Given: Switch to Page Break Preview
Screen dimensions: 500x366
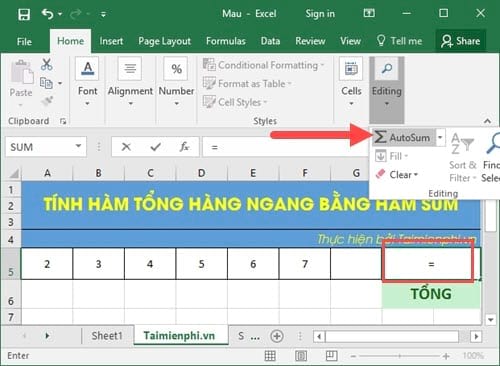Looking at the screenshot, I should (x=331, y=356).
